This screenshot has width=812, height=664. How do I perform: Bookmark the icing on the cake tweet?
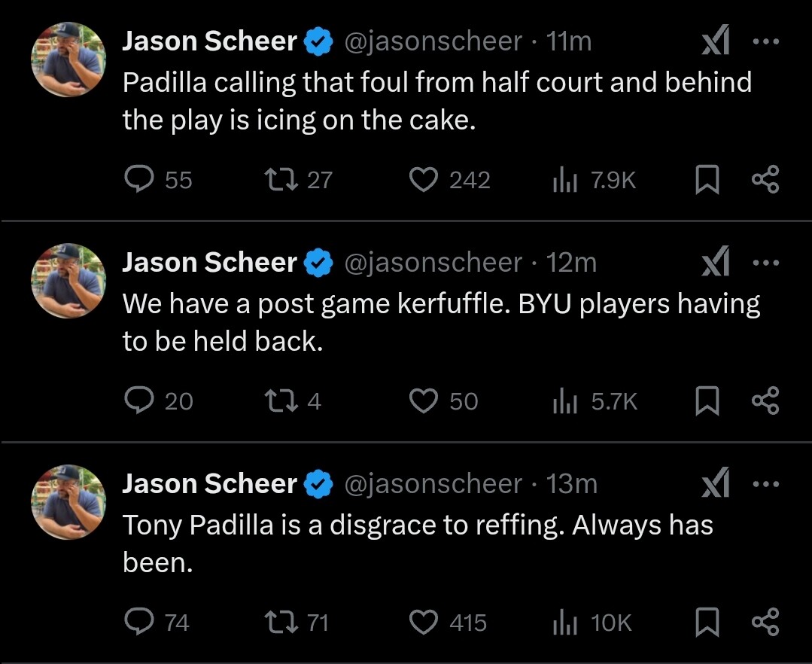pos(707,179)
